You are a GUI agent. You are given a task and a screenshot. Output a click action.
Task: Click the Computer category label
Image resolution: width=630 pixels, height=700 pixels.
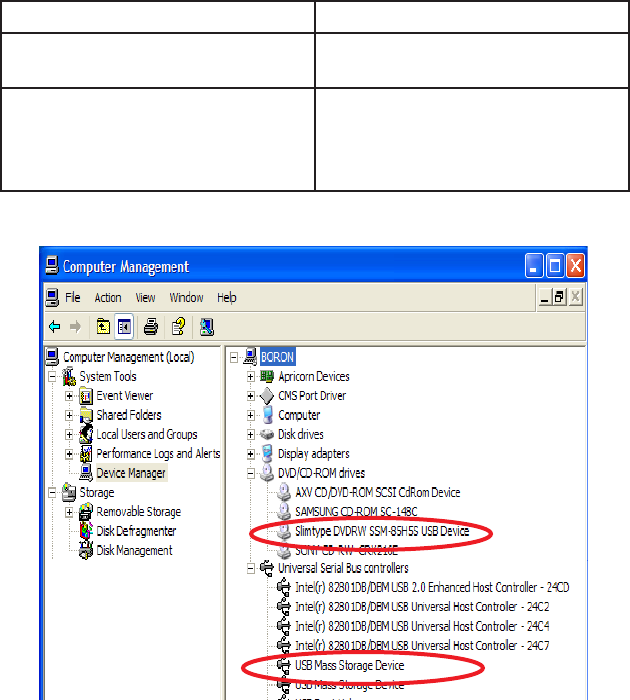pos(299,415)
